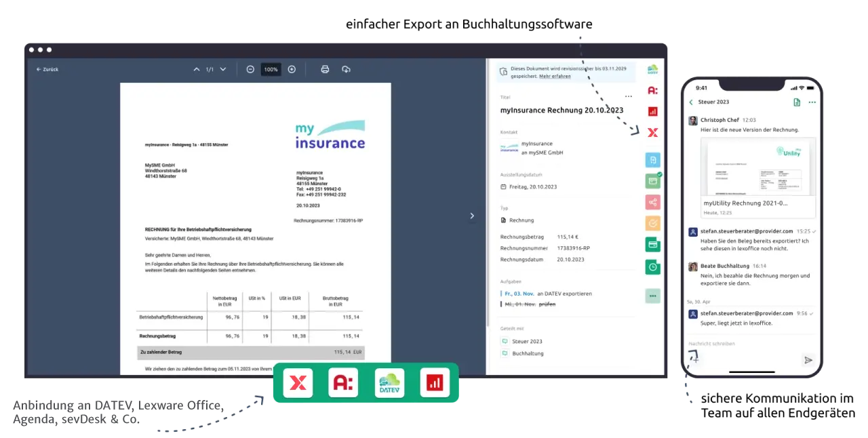
Task: Click the Rechnungsnummer 17383916-RP in details panel
Action: click(574, 248)
